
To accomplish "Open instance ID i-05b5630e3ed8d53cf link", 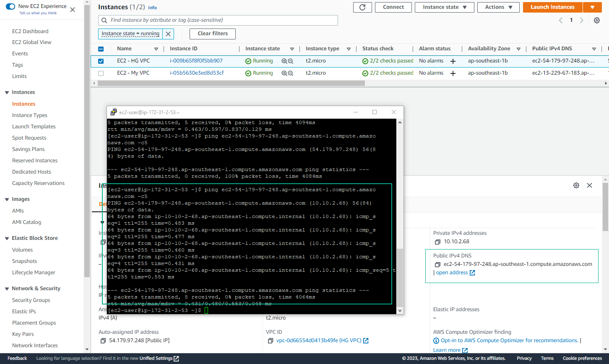I will tap(197, 73).
